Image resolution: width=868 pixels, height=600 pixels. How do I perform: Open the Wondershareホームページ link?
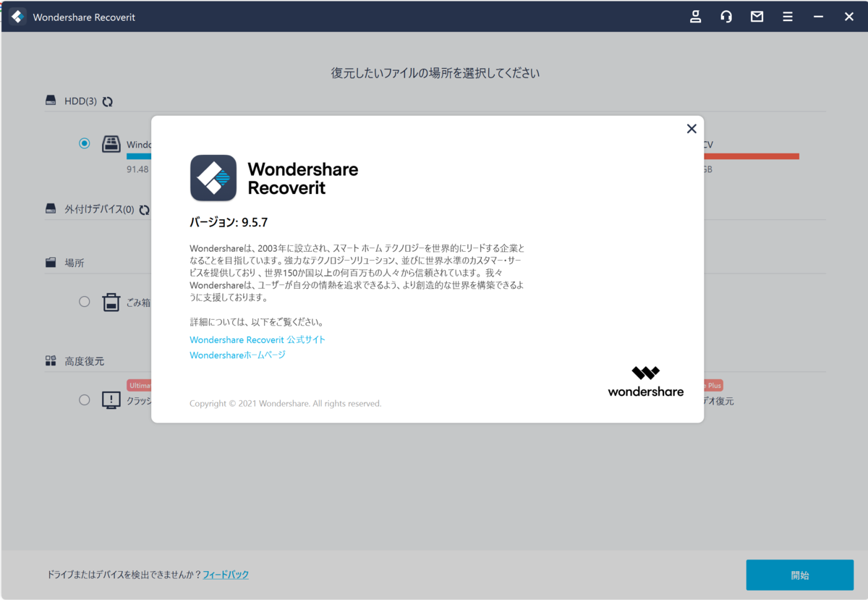click(237, 355)
